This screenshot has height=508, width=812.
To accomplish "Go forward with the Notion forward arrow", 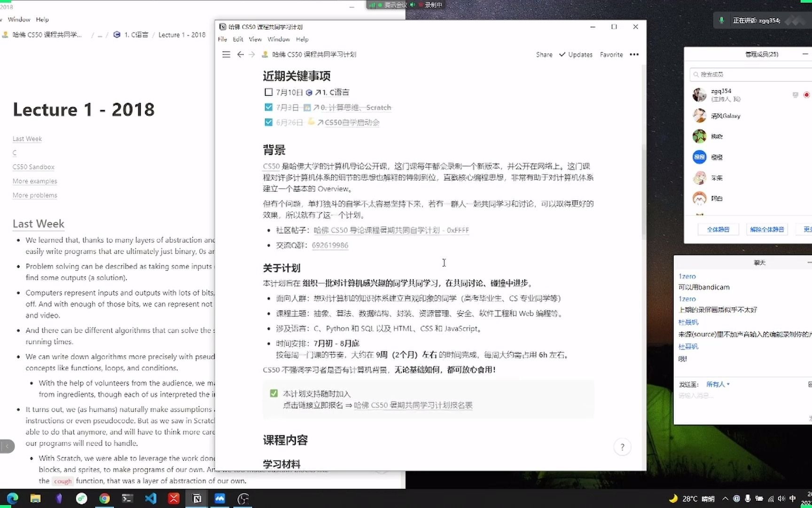I will [252, 55].
